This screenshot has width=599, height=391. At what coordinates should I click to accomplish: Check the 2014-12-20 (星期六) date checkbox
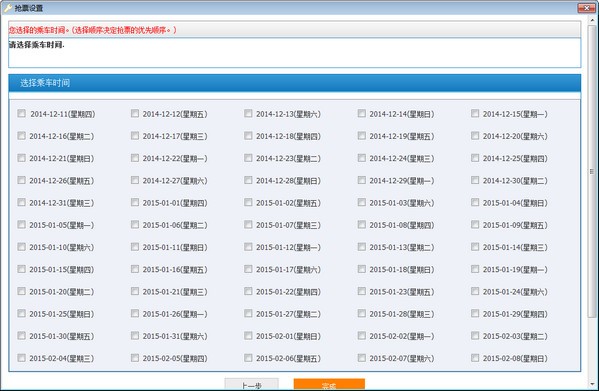pyautogui.click(x=475, y=136)
